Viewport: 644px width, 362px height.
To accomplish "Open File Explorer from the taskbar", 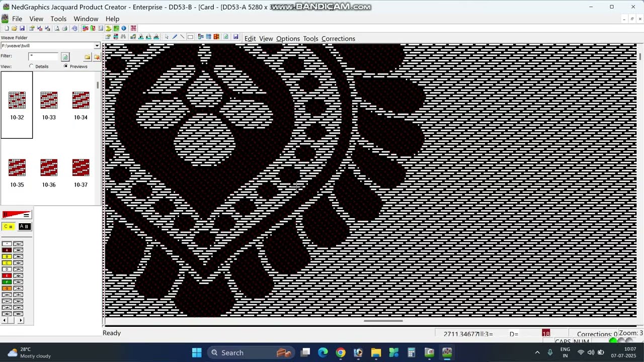I will click(376, 352).
